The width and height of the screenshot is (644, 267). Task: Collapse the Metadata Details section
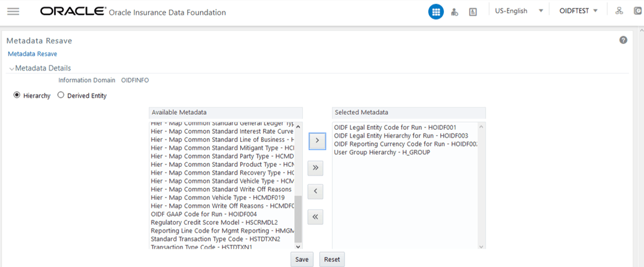coord(12,68)
